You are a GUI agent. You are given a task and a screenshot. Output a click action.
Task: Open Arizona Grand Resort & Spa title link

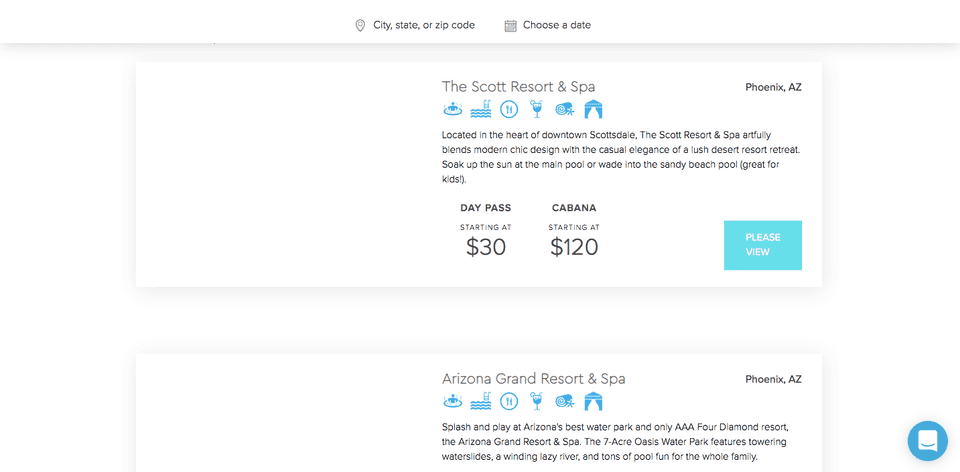[x=533, y=378]
